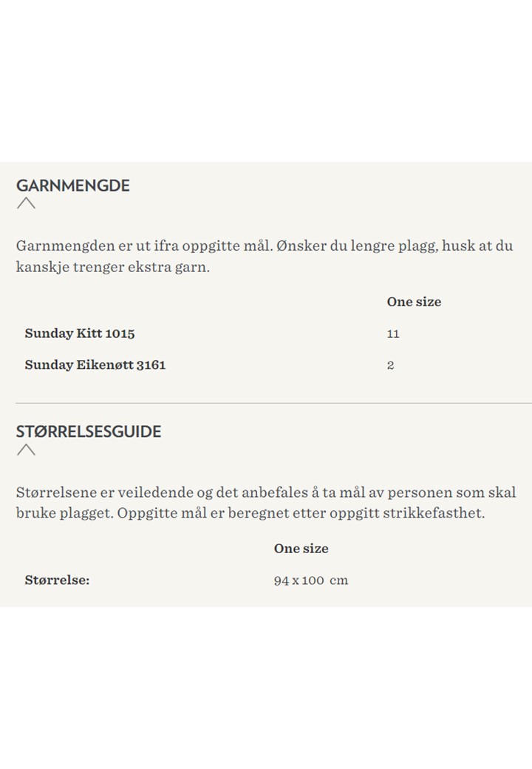Click the 94 x 100 cm measurement
Image resolution: width=532 pixels, height=769 pixels.
(311, 580)
